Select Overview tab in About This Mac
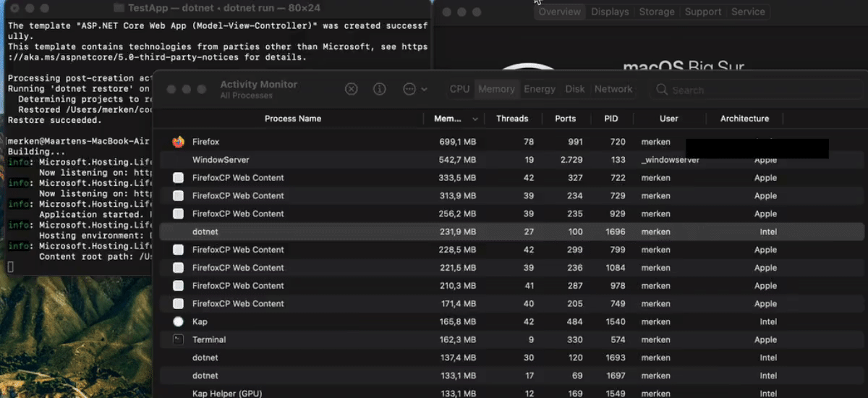This screenshot has width=868, height=398. click(x=559, y=12)
